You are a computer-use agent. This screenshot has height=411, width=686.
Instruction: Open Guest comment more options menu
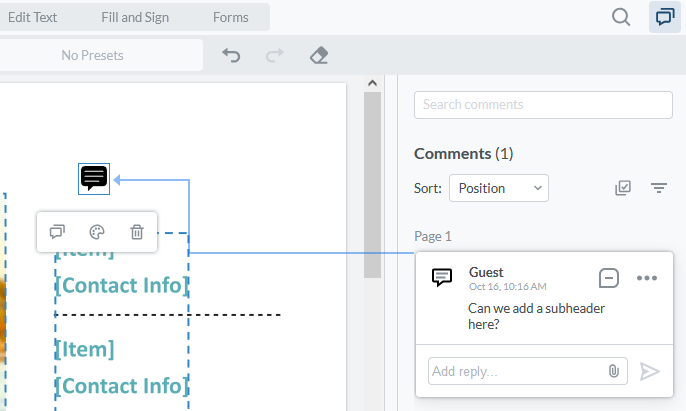click(x=647, y=278)
